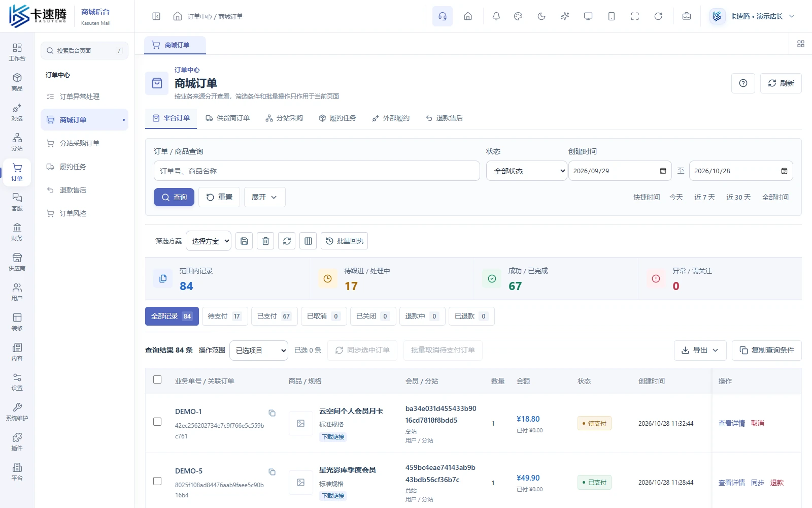Check the DEMO-5 order row checkbox
This screenshot has width=812, height=508.
(157, 481)
